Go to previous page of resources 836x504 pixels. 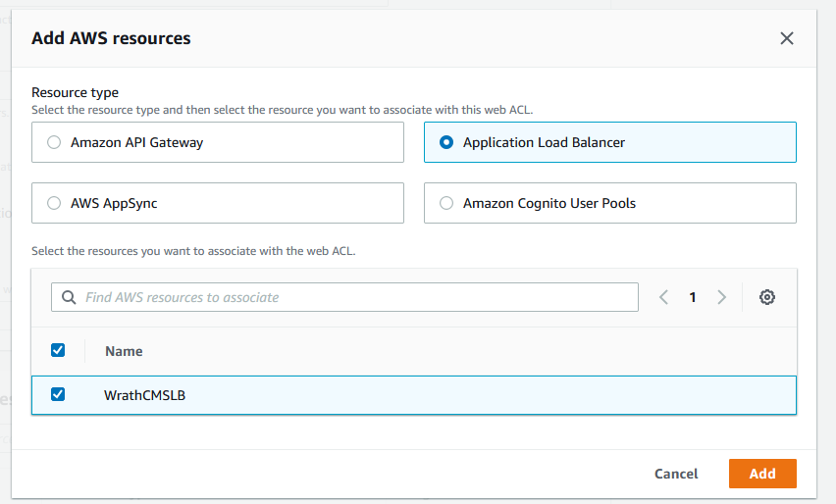664,297
